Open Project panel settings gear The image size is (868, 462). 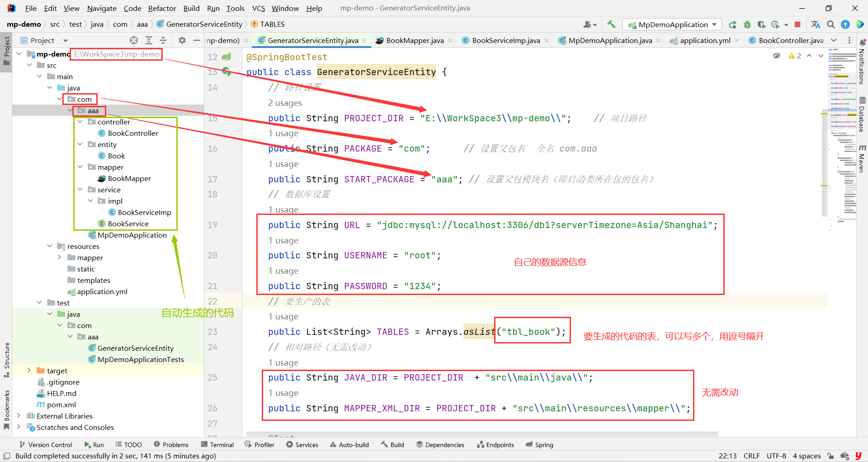coord(182,40)
